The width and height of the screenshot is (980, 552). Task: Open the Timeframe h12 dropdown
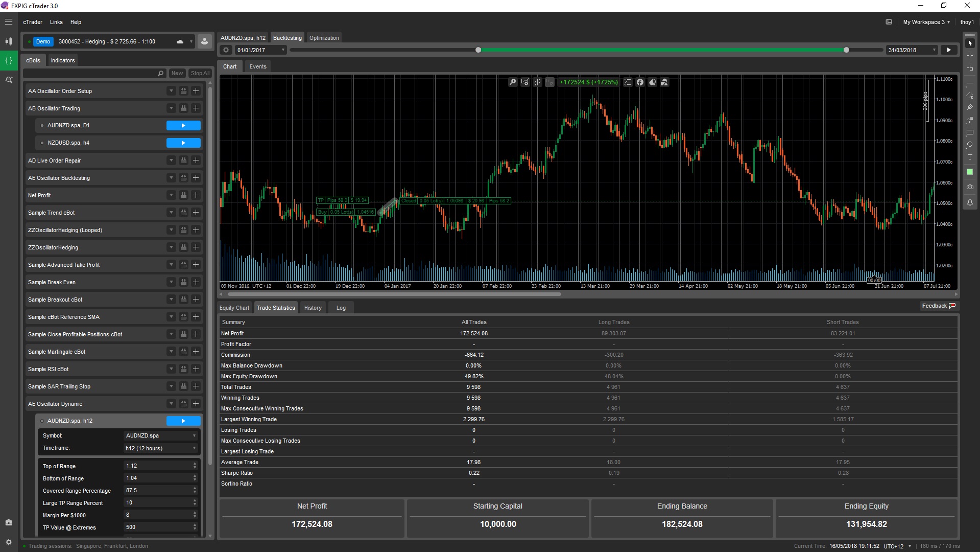tap(161, 448)
